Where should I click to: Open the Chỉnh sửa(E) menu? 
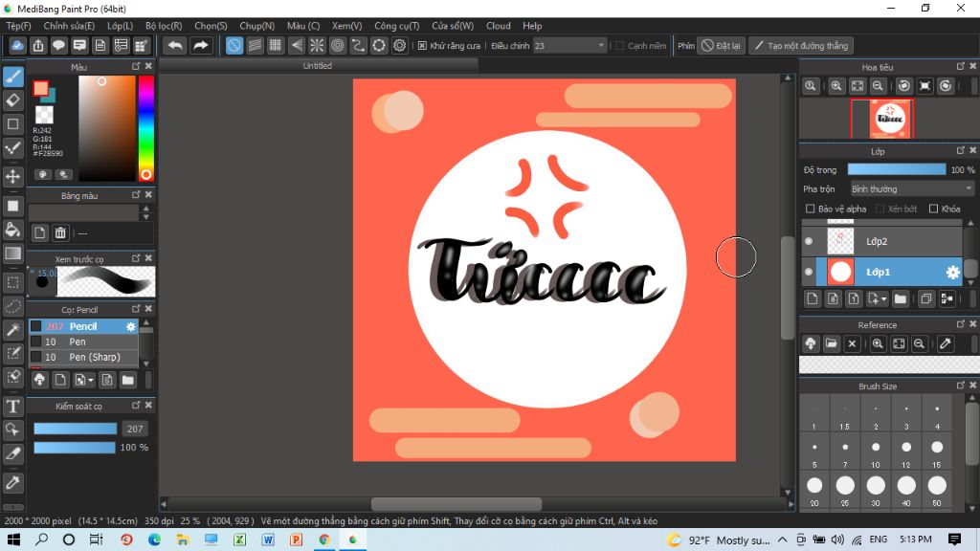[x=69, y=26]
